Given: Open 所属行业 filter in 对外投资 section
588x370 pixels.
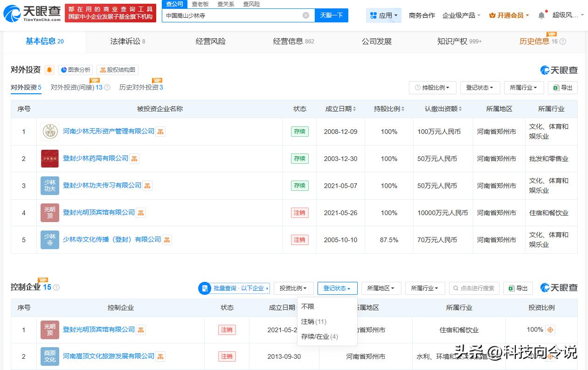Looking at the screenshot, I should (x=524, y=88).
